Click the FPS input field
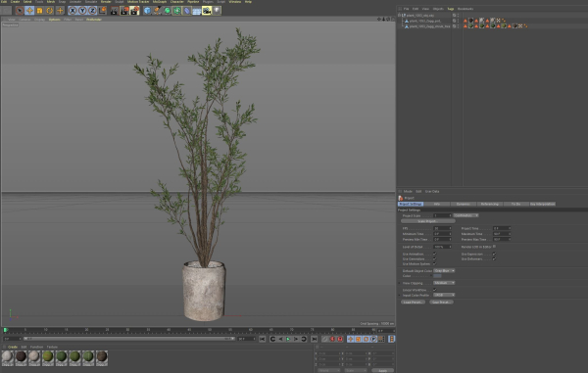588x373 pixels. 442,228
